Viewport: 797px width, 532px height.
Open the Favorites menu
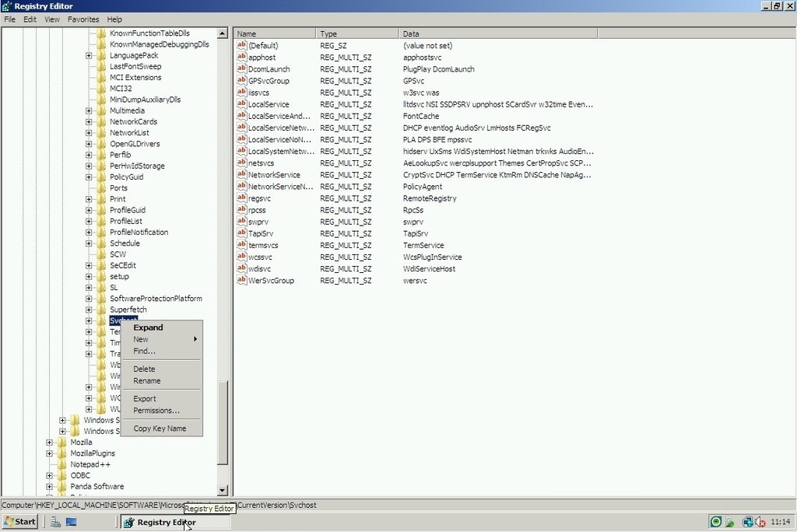point(83,19)
